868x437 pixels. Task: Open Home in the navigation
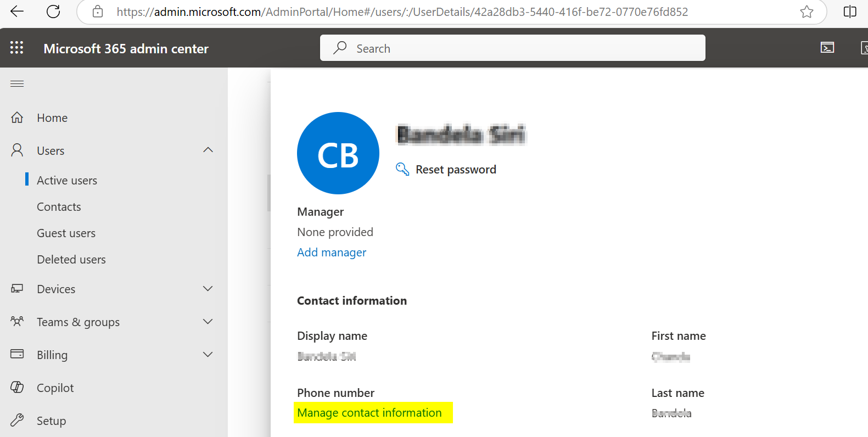click(52, 118)
